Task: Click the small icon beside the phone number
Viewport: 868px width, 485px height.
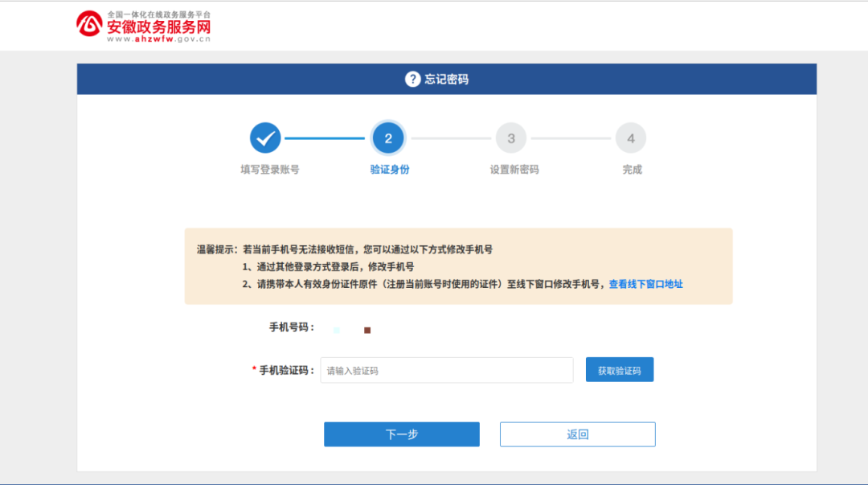Action: pyautogui.click(x=368, y=328)
